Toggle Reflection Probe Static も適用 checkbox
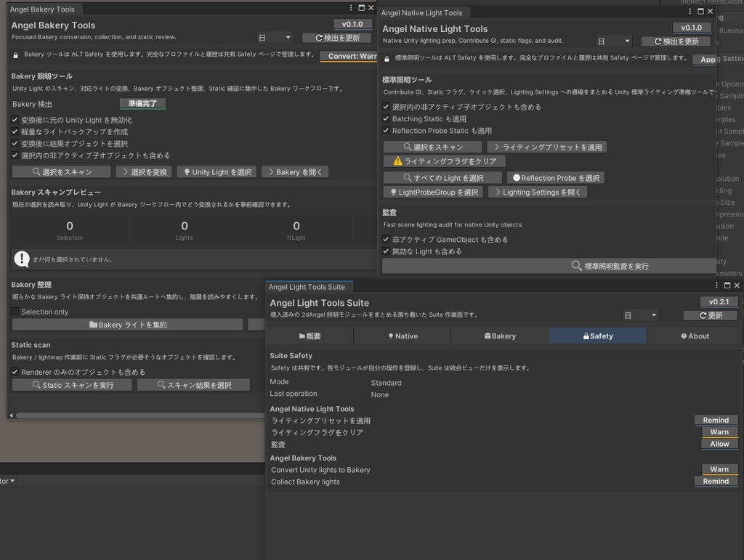The height and width of the screenshot is (560, 744). [x=386, y=131]
